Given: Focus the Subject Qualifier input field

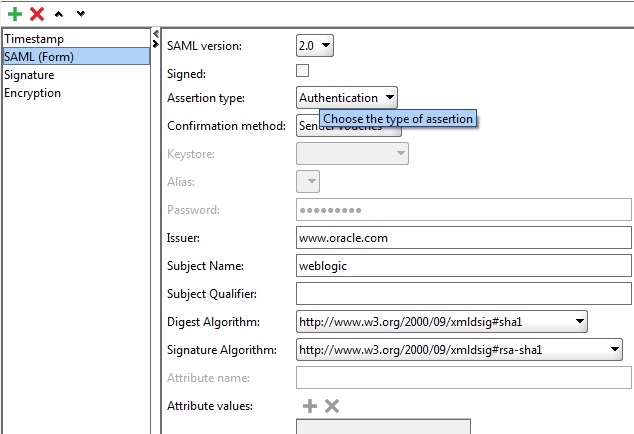Looking at the screenshot, I should click(x=463, y=294).
